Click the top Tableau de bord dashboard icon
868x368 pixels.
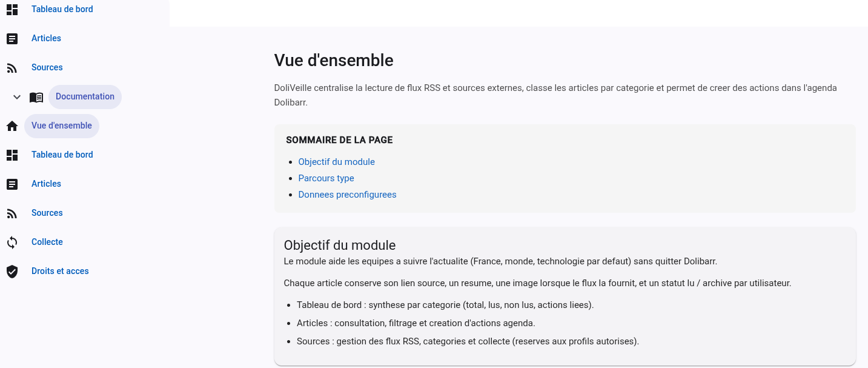pyautogui.click(x=12, y=9)
